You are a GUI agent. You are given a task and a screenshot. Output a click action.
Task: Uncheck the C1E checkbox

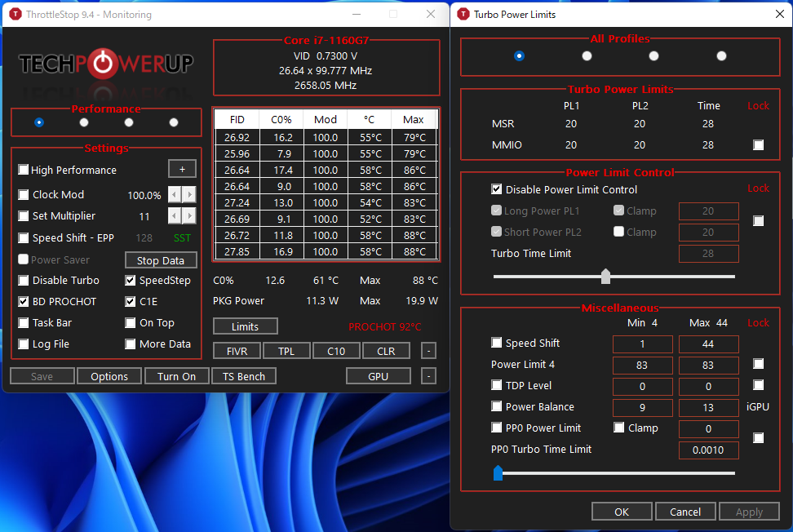(x=131, y=301)
